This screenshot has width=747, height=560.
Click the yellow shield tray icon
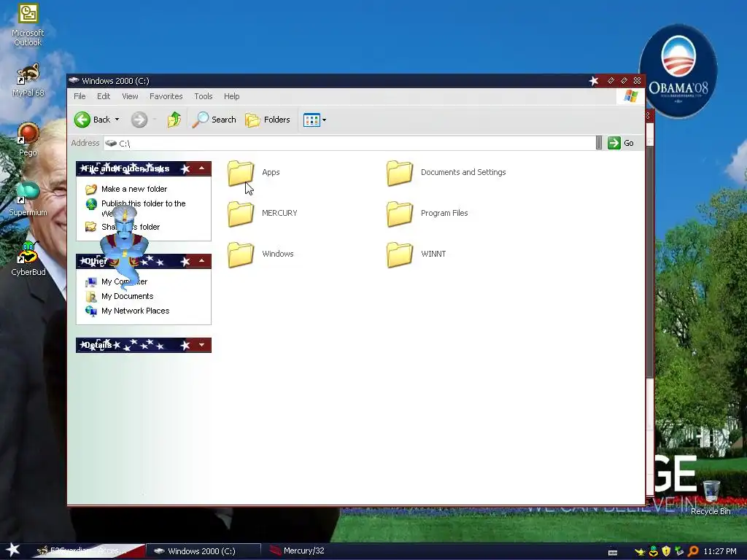(x=666, y=551)
